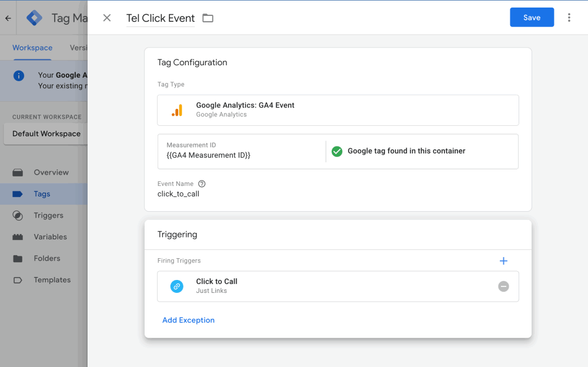The image size is (588, 367).
Task: Open the three-dot more actions menu
Action: 569,18
